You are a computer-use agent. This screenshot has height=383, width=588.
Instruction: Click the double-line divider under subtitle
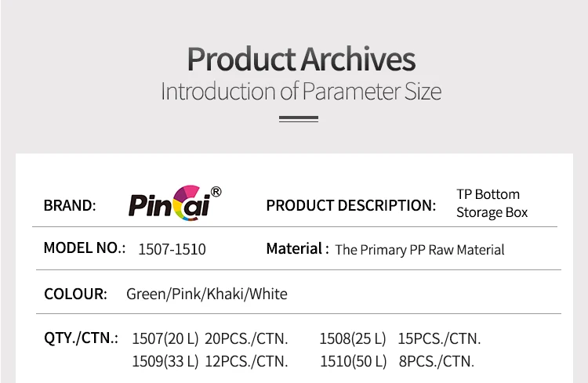[x=299, y=119]
